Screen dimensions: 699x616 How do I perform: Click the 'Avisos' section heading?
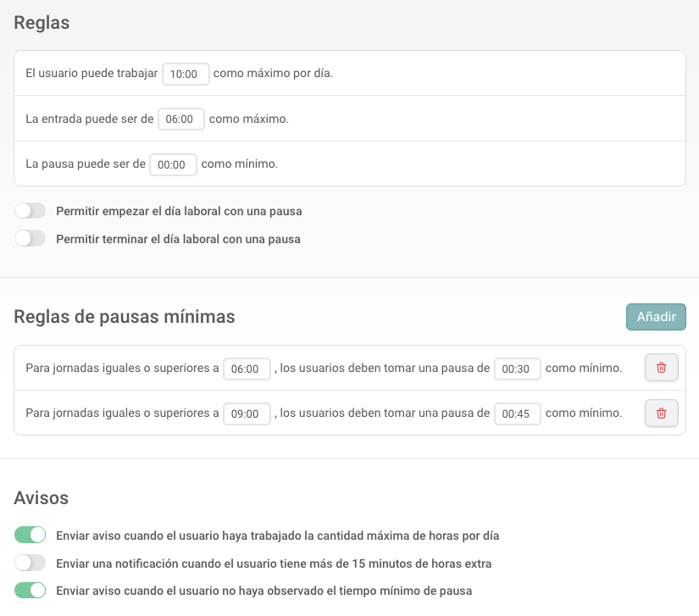click(42, 497)
